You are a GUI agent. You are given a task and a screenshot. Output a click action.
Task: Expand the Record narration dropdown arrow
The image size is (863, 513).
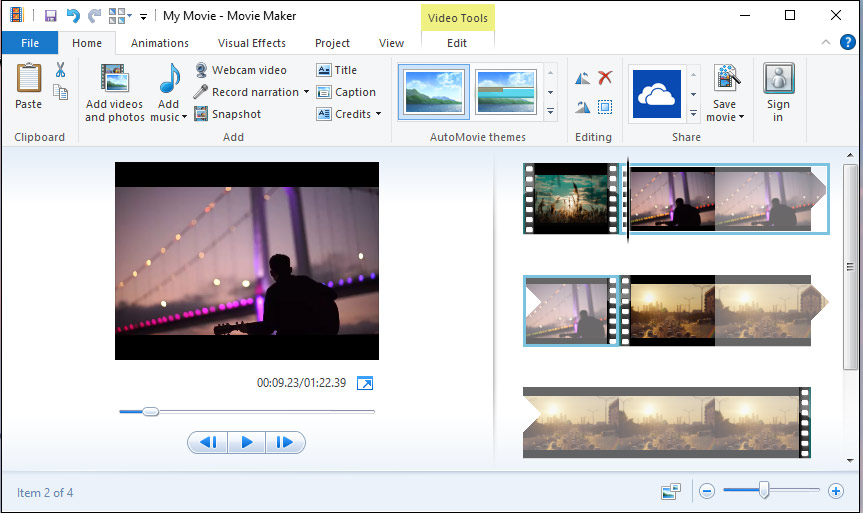pos(307,92)
